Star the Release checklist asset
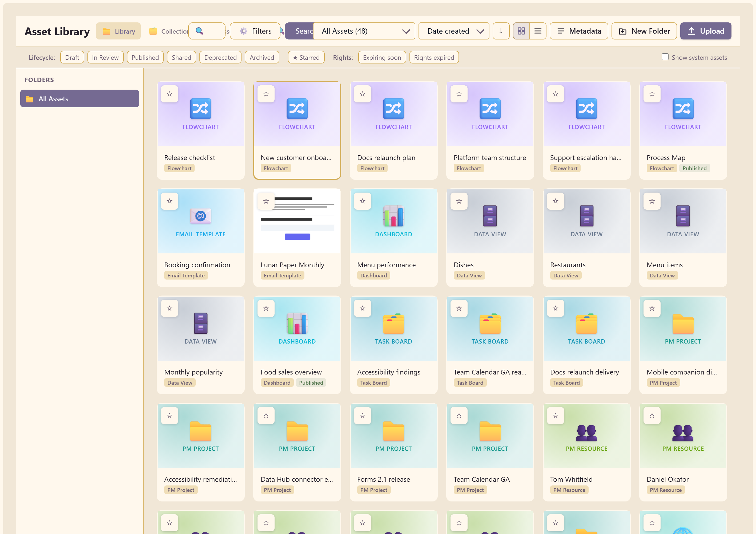 [x=169, y=94]
